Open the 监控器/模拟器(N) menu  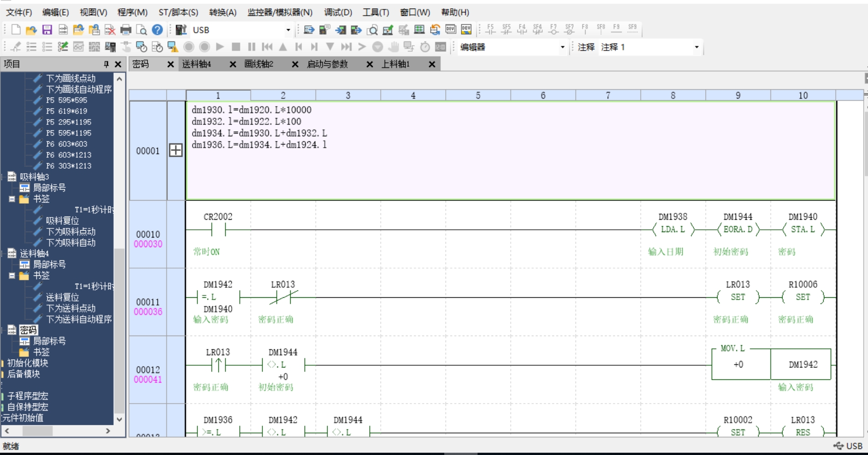[x=280, y=12]
